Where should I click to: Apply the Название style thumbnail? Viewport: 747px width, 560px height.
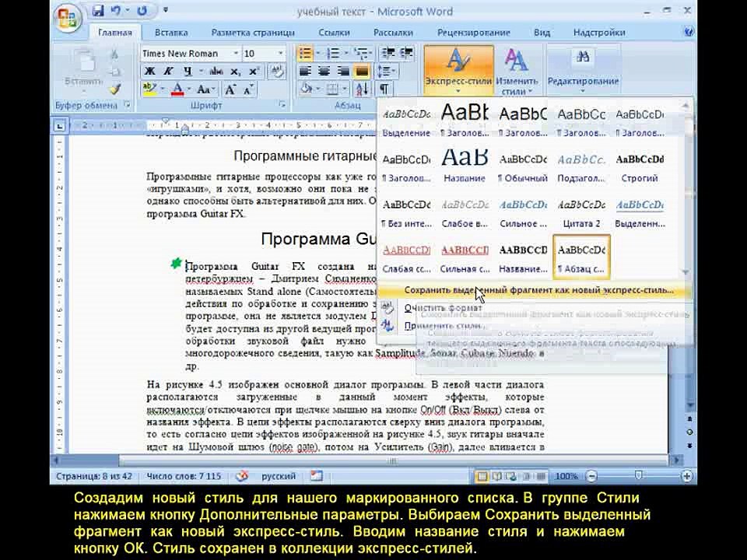[465, 164]
